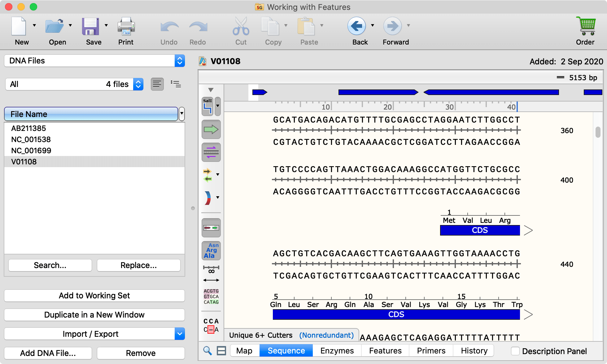
Task: Select V01108 in the file list
Action: pyautogui.click(x=24, y=161)
